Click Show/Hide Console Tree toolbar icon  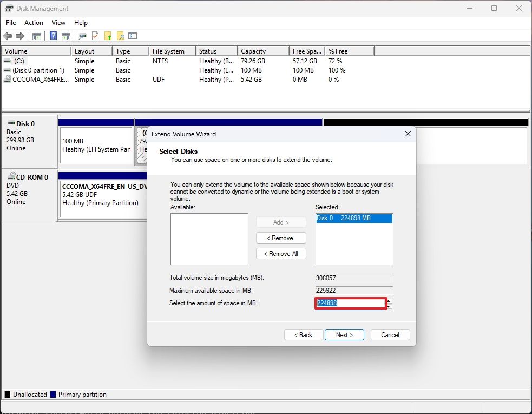[37, 36]
